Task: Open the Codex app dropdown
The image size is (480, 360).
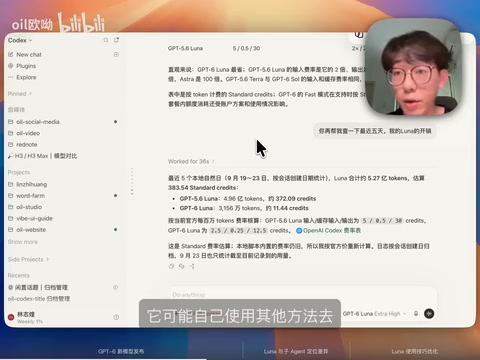Action: (20, 40)
